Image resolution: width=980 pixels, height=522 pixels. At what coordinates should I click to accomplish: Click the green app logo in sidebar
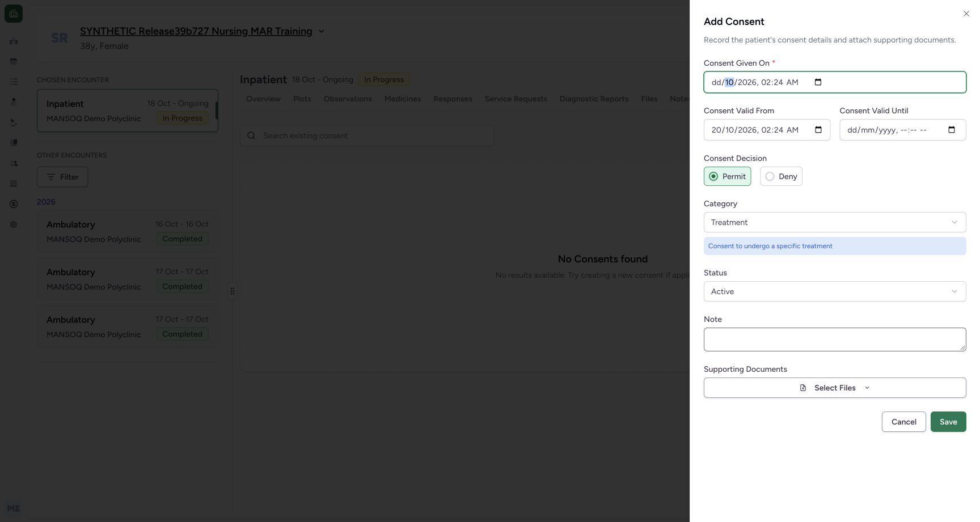14,14
